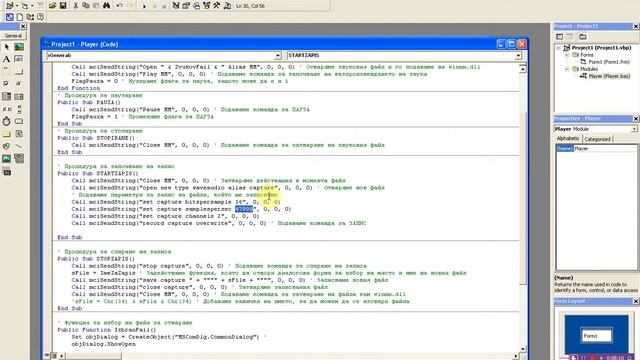Image resolution: width=640 pixels, height=360 pixels.
Task: Click the General tab of the toolbox
Action: [x=13, y=36]
